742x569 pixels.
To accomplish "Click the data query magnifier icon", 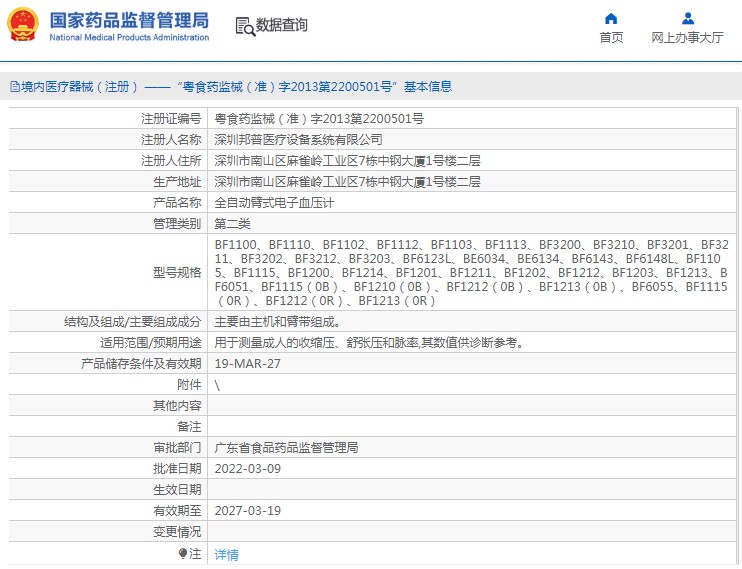I will [245, 26].
